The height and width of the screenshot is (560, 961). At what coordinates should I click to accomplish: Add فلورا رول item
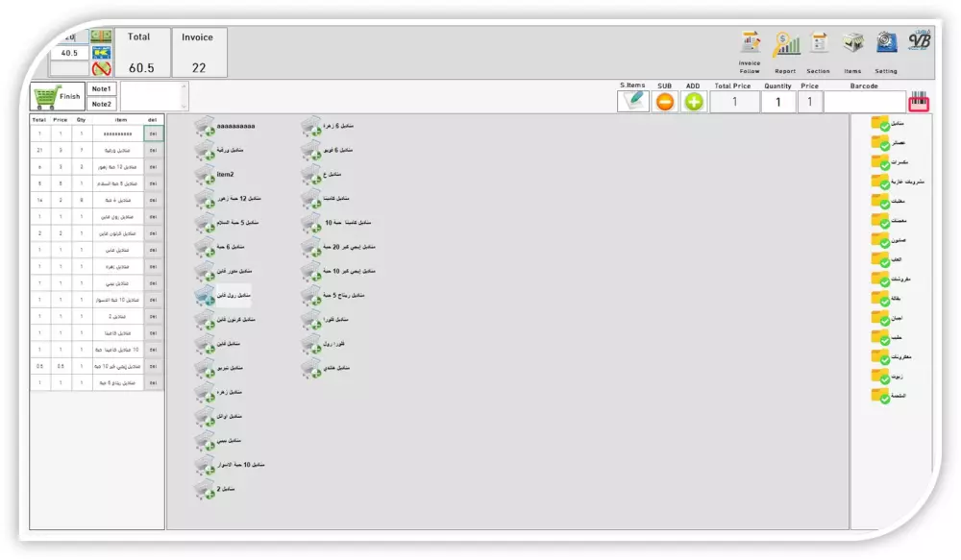[x=323, y=344]
